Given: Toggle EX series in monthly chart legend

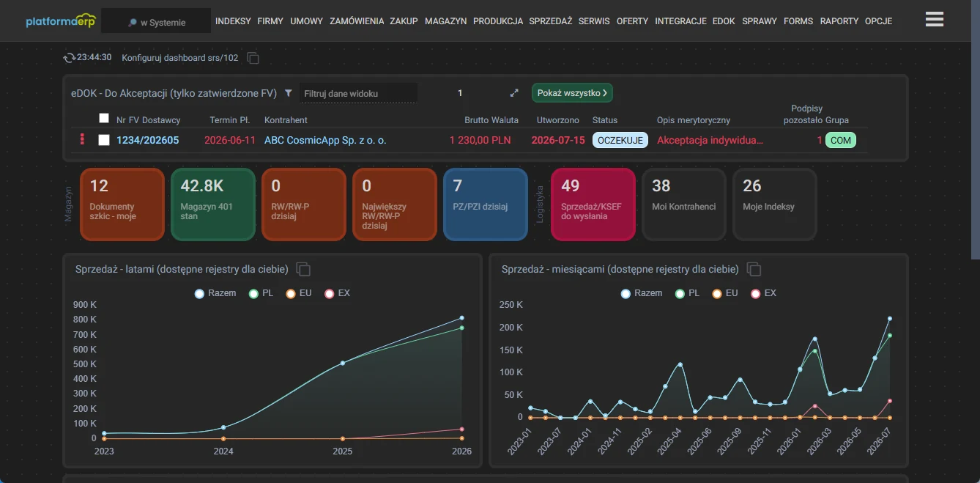Looking at the screenshot, I should point(764,293).
